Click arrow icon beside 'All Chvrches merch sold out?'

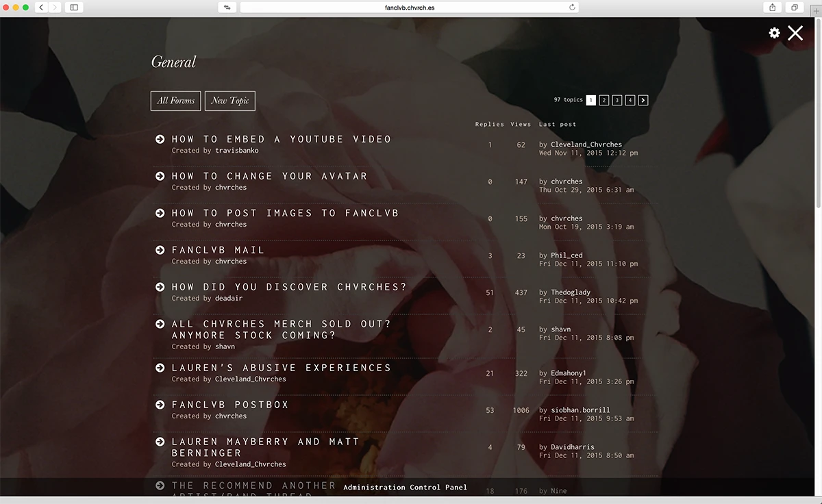160,324
